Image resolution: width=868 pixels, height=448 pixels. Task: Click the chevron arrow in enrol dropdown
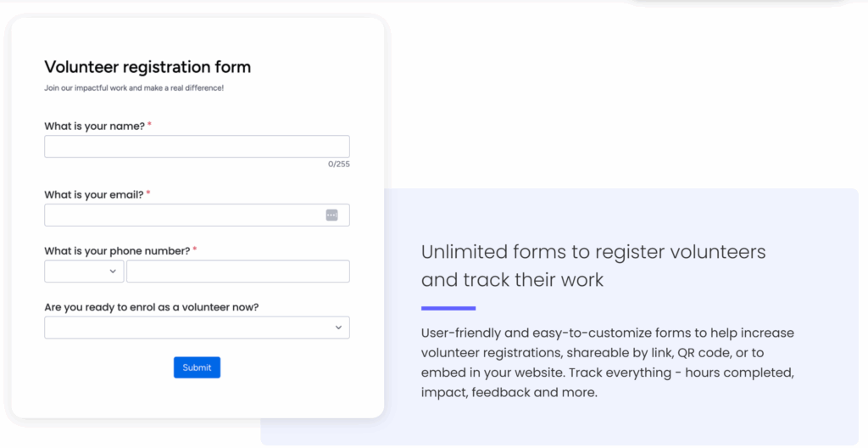pos(339,328)
